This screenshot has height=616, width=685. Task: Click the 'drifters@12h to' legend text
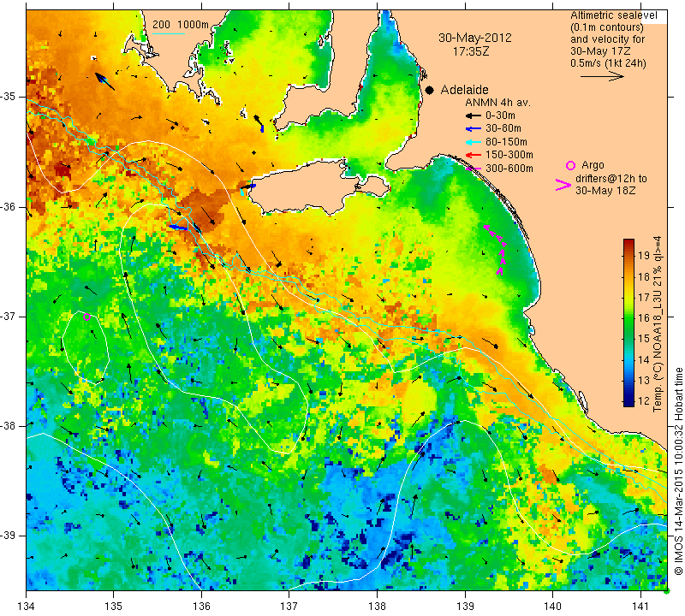click(611, 179)
